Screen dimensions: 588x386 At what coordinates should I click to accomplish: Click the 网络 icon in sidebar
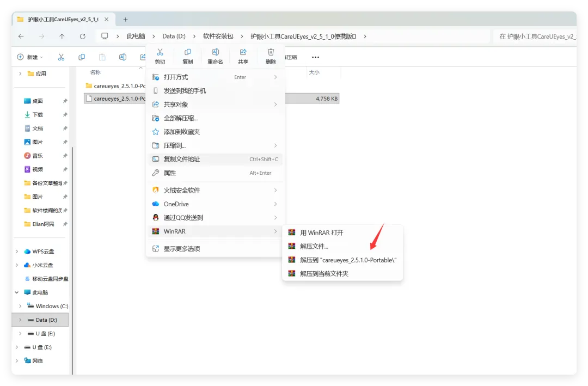click(27, 361)
